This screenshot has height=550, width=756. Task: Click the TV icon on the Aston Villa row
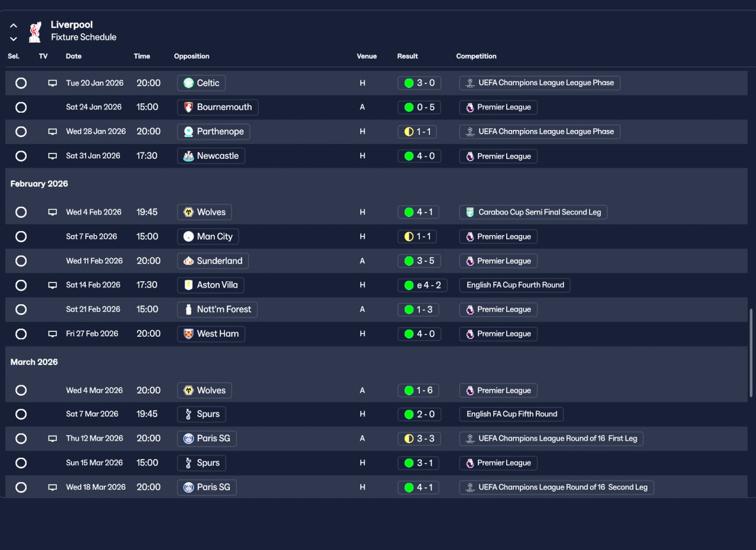point(53,285)
